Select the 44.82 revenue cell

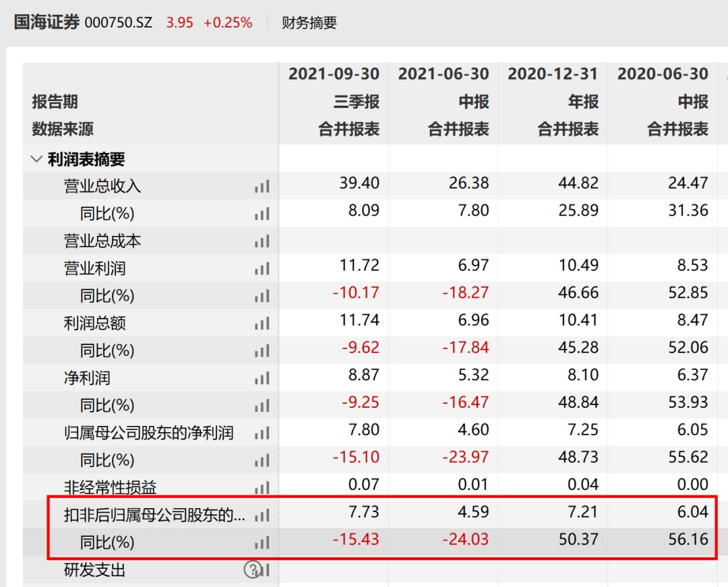pyautogui.click(x=578, y=183)
